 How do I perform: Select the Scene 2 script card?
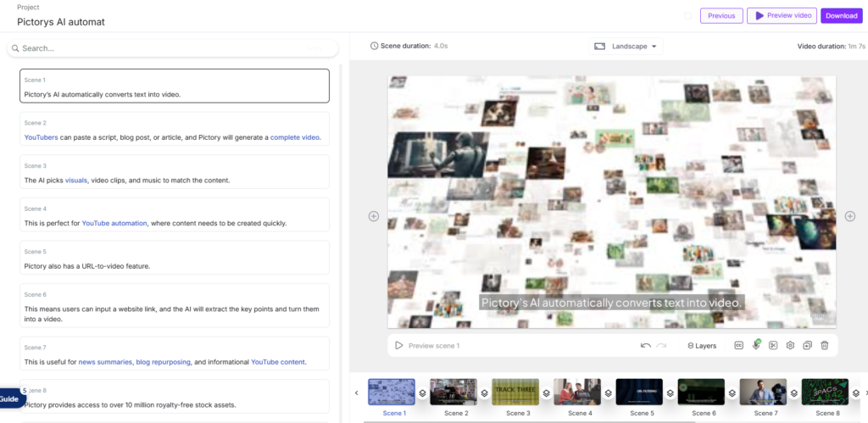click(x=175, y=129)
